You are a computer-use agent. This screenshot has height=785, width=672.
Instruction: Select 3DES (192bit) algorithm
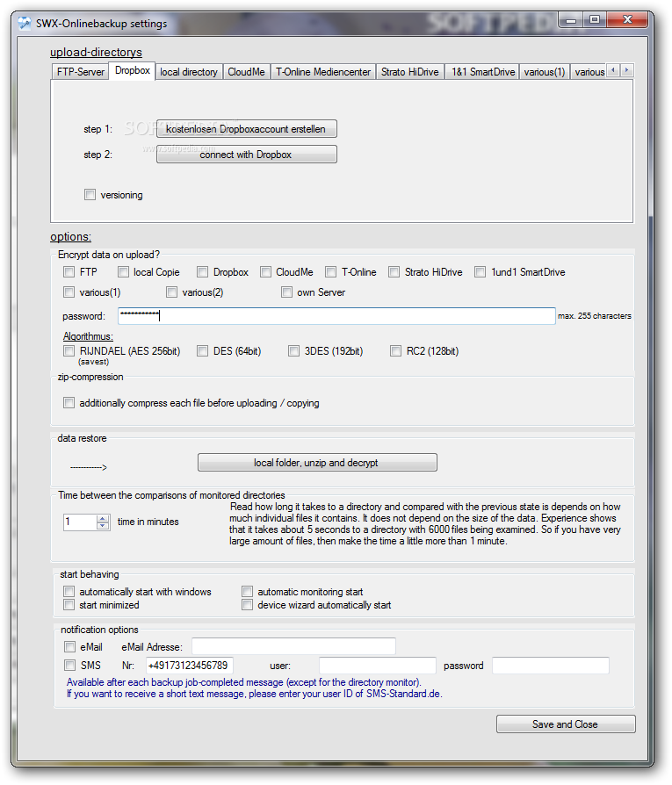293,351
